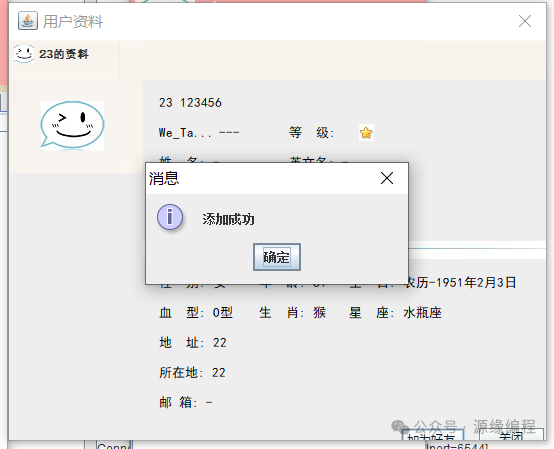Click the 关闭 button at the bottom right
Image resolution: width=554 pixels, height=449 pixels.
[511, 436]
